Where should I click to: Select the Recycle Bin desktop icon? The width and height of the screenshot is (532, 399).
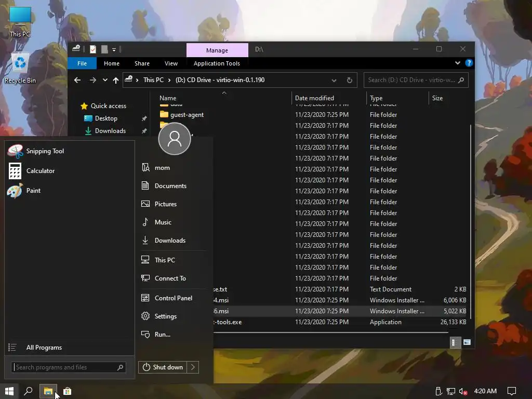[20, 69]
